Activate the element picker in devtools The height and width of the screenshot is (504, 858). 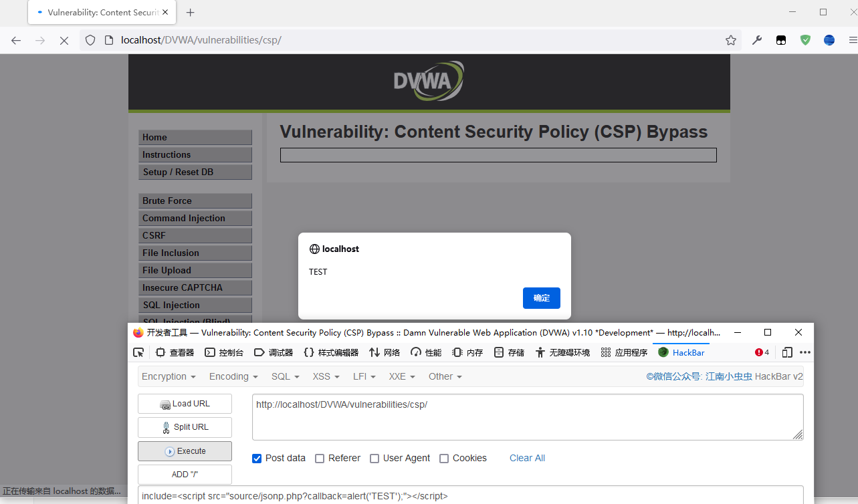pyautogui.click(x=138, y=352)
